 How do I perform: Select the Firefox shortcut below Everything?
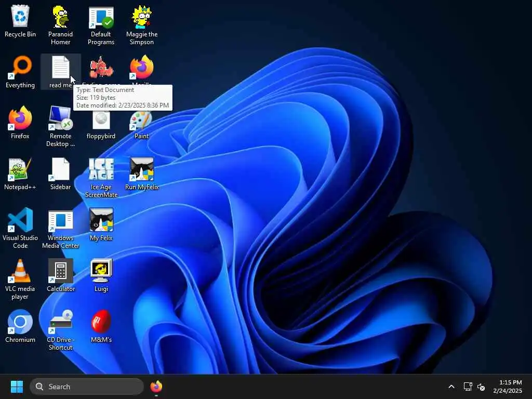20,123
